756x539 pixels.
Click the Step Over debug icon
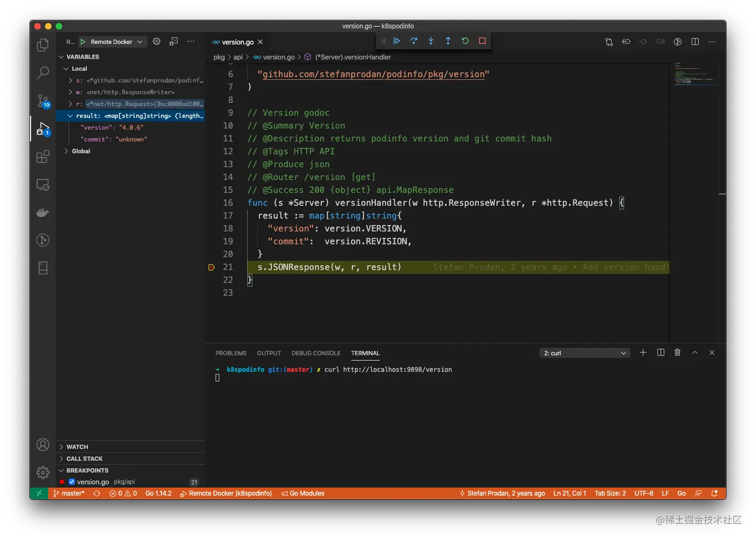[414, 41]
